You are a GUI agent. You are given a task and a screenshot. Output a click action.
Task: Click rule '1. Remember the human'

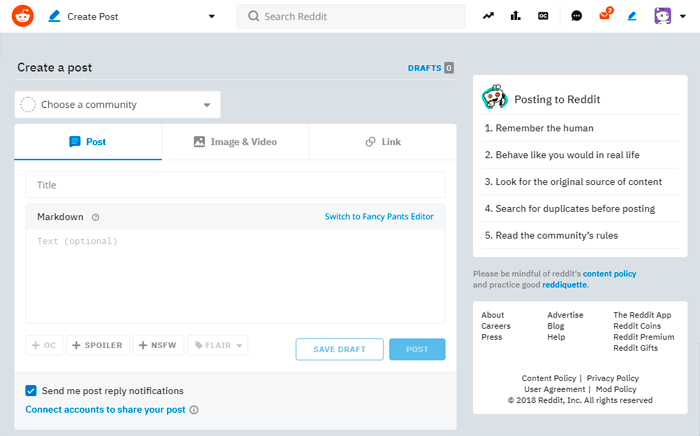point(539,128)
